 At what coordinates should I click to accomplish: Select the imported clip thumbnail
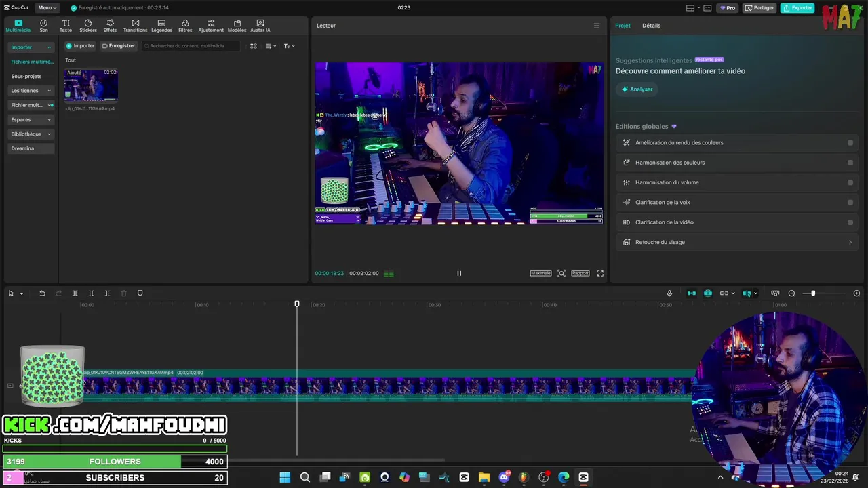coord(91,85)
